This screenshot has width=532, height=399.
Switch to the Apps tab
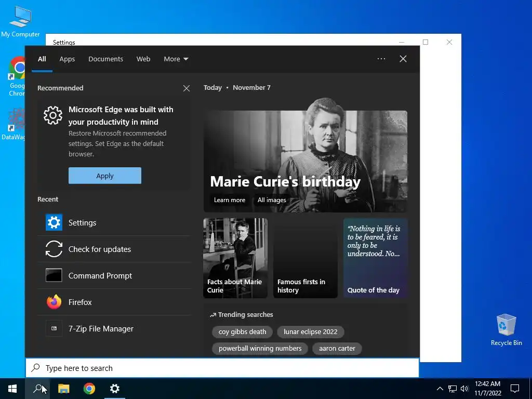click(x=67, y=59)
